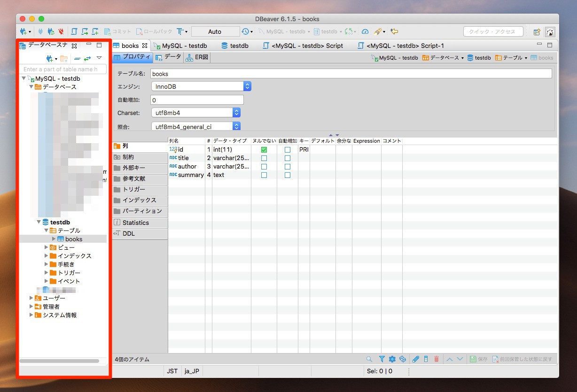Open the ER図 subtab

(197, 57)
